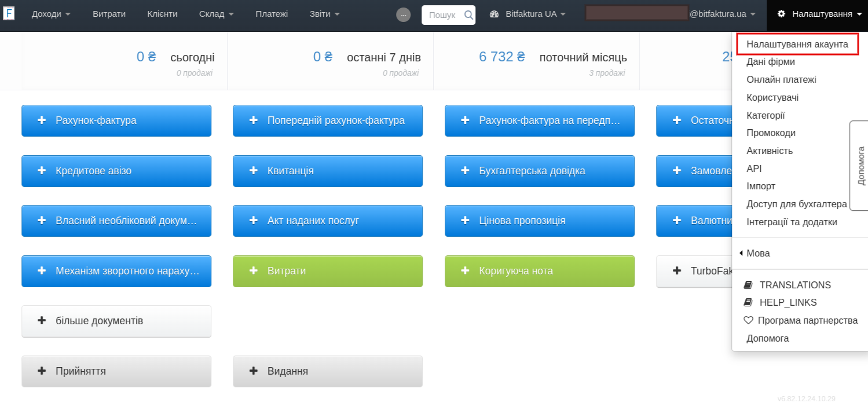The image size is (868, 414).
Task: Select Клієнти in the top menu
Action: (x=162, y=15)
